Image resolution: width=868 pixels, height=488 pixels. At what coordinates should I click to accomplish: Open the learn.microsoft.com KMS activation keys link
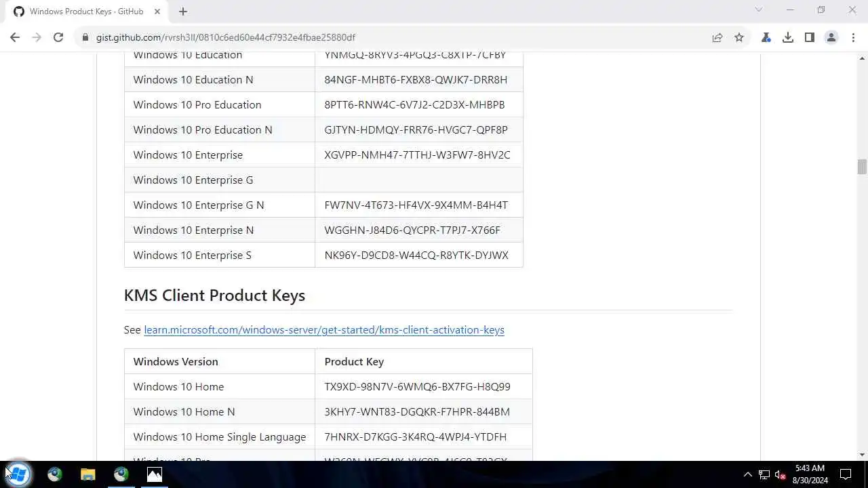324,329
